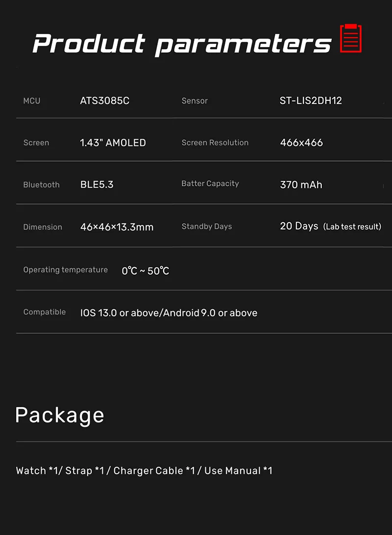Click the ST-LIS2DH12 sensor value

point(311,101)
